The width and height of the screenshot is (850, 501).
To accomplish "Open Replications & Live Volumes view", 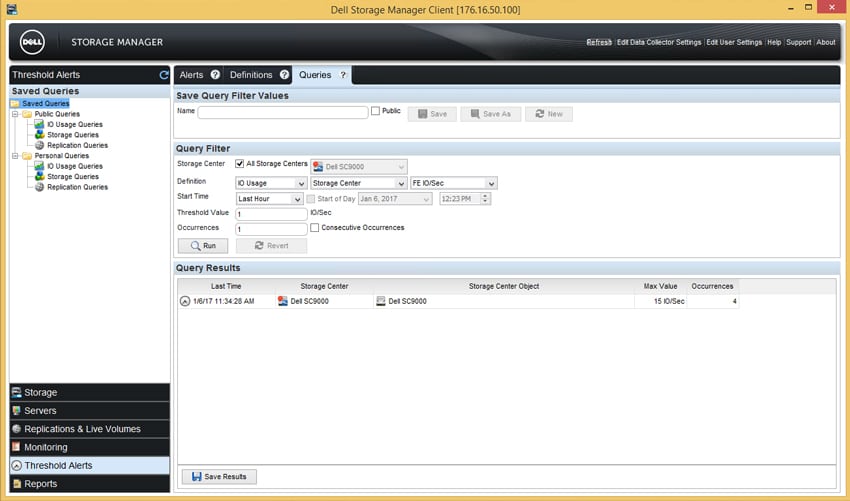I will (89, 429).
